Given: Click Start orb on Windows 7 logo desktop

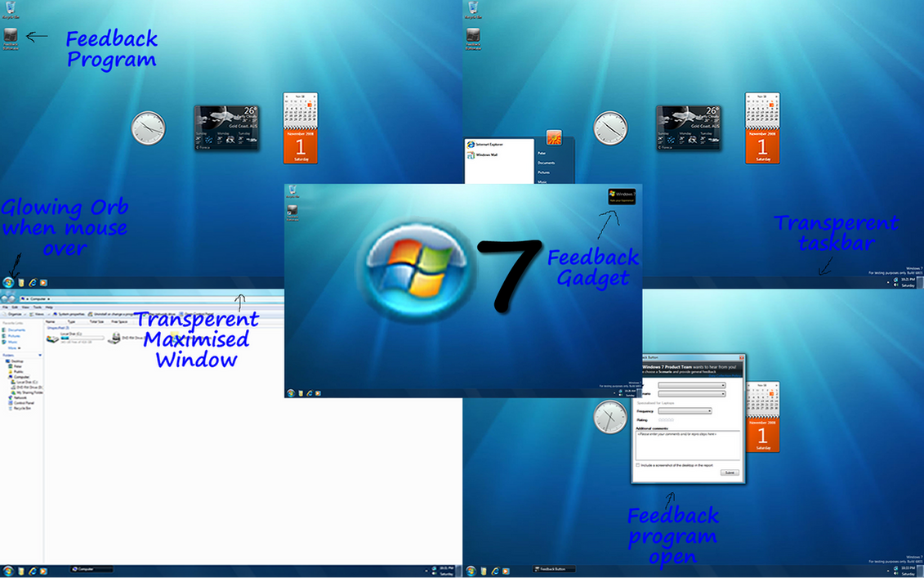Looking at the screenshot, I should [291, 392].
